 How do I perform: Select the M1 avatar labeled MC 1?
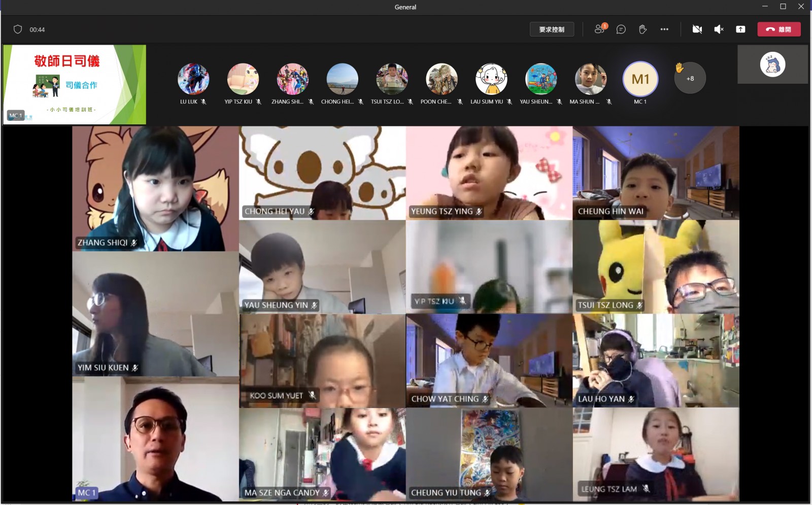[640, 79]
